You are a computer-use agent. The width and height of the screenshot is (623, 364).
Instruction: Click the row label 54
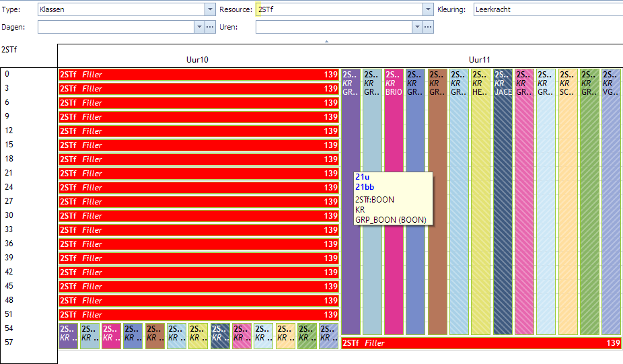click(9, 328)
